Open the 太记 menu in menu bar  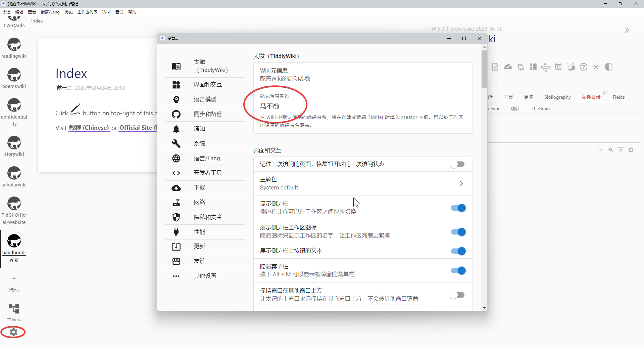[6, 12]
